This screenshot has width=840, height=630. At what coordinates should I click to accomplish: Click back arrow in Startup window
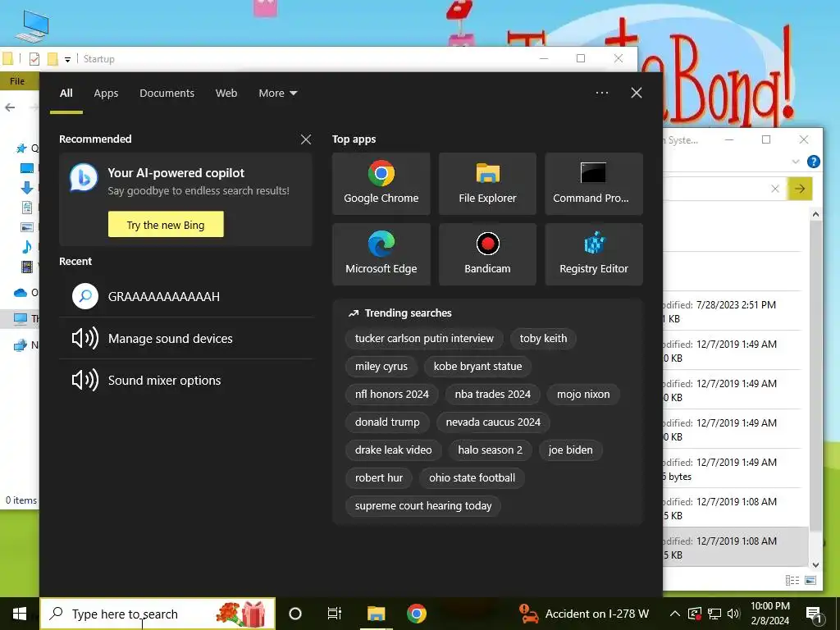tap(10, 107)
